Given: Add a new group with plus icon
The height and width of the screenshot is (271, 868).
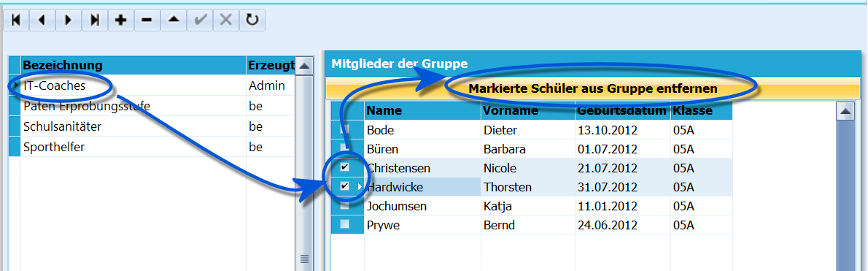Looking at the screenshot, I should (120, 20).
